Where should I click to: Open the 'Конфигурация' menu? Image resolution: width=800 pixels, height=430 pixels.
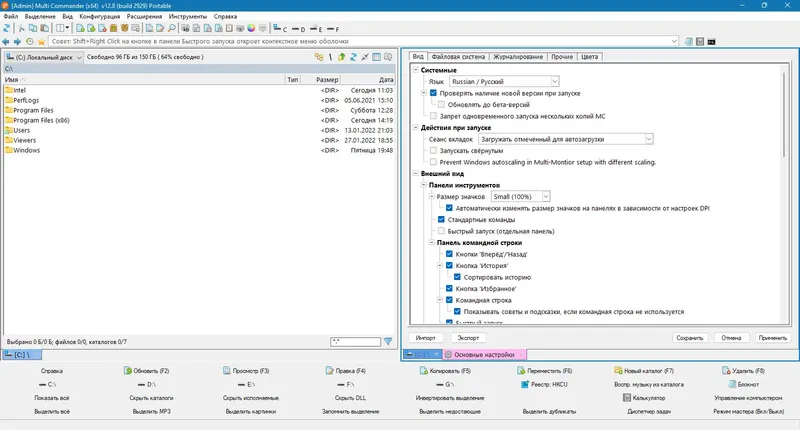click(x=99, y=16)
